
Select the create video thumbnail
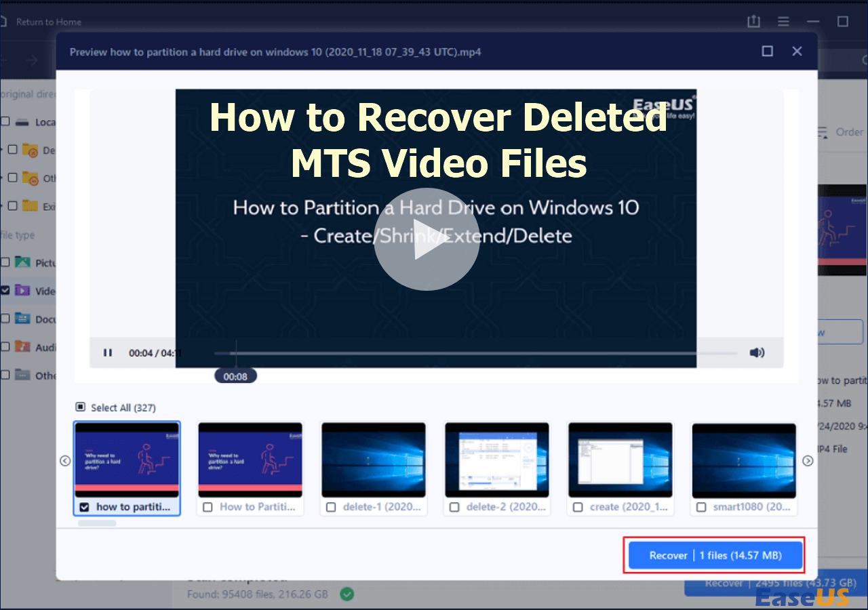click(620, 460)
